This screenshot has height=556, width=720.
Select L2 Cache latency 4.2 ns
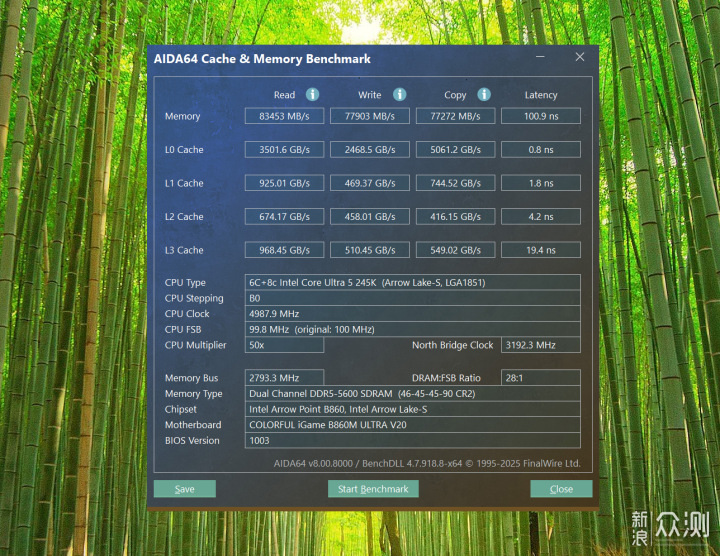point(540,217)
